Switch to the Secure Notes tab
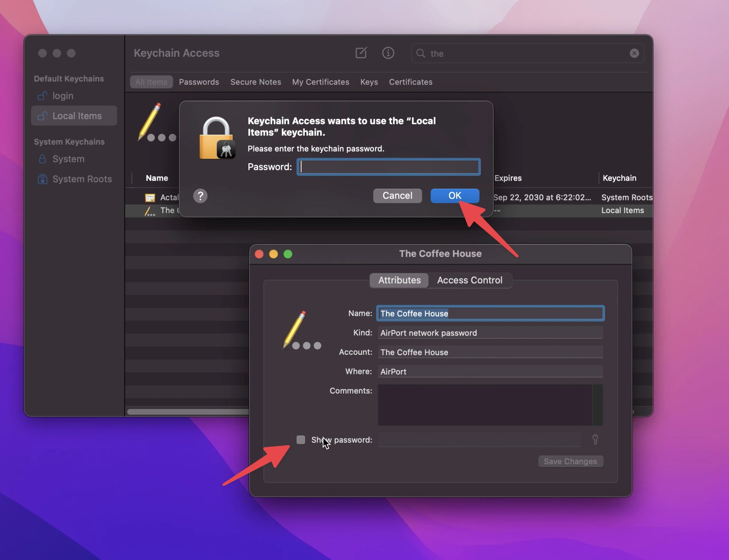 point(256,82)
